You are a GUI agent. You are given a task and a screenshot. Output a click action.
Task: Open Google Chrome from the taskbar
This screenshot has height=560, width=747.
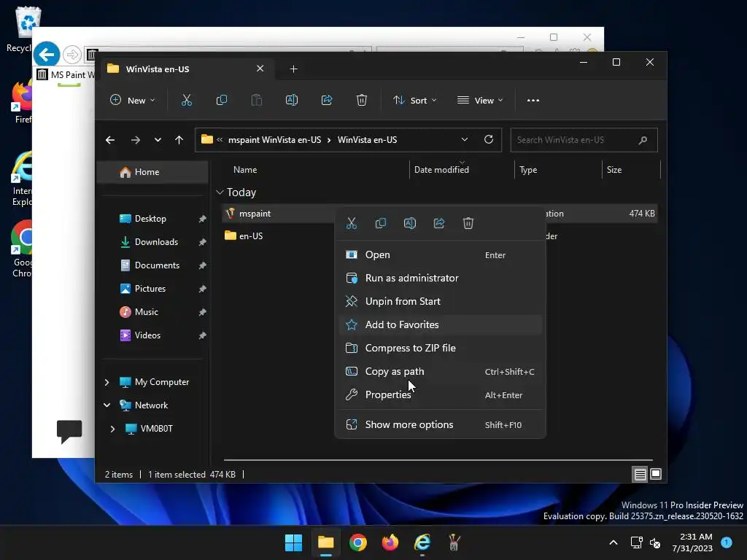click(357, 542)
